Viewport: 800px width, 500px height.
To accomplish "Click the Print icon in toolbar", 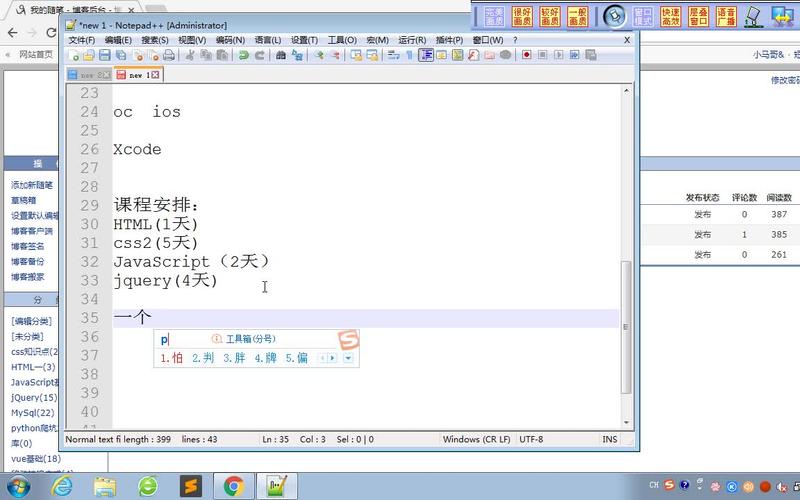I will point(169,55).
